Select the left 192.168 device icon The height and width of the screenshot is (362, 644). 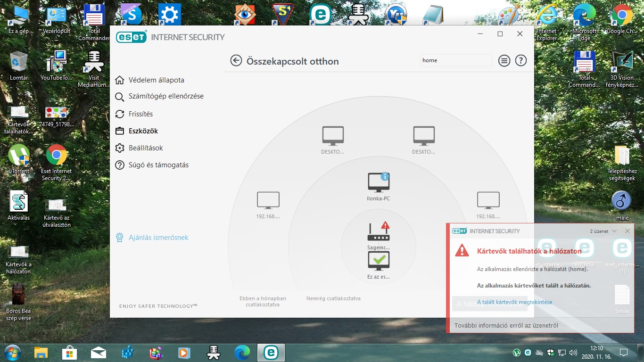pyautogui.click(x=268, y=200)
